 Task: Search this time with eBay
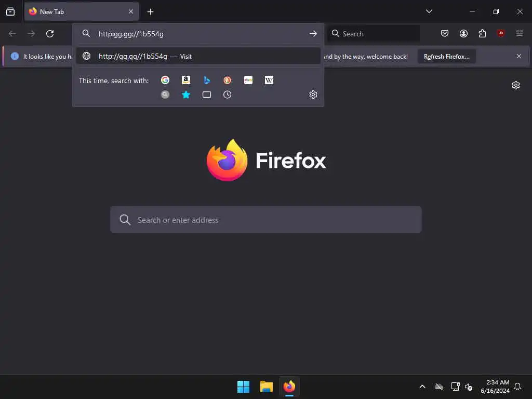248,80
